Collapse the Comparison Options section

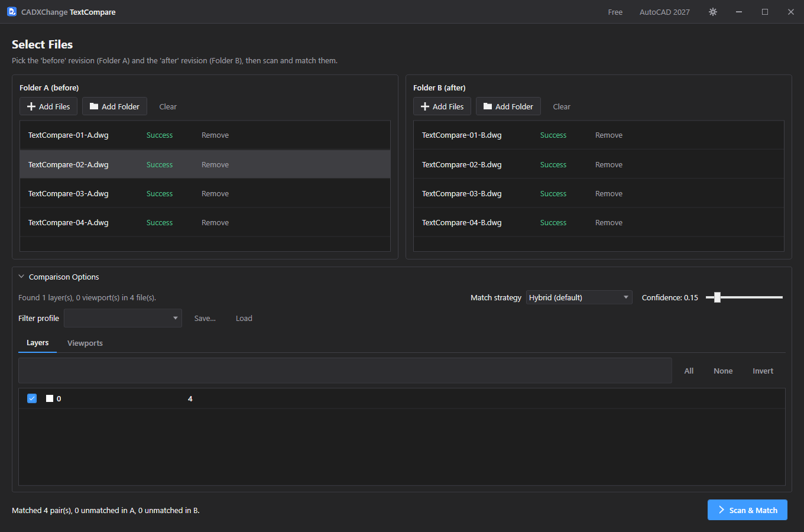21,277
